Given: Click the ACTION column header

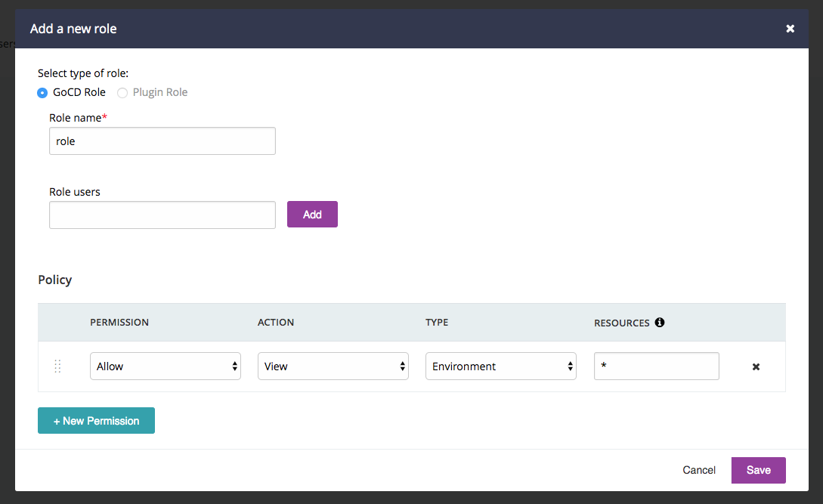Looking at the screenshot, I should pyautogui.click(x=276, y=323).
